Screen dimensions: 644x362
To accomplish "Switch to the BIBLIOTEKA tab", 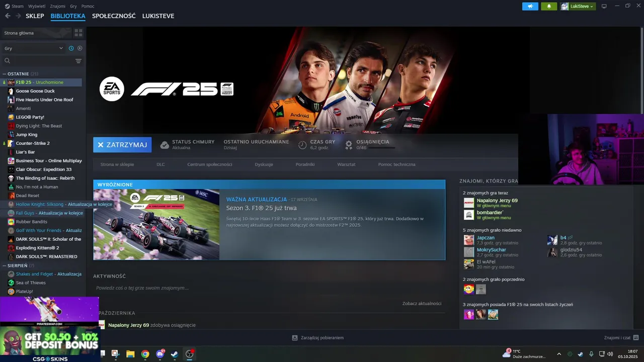I will click(x=68, y=16).
